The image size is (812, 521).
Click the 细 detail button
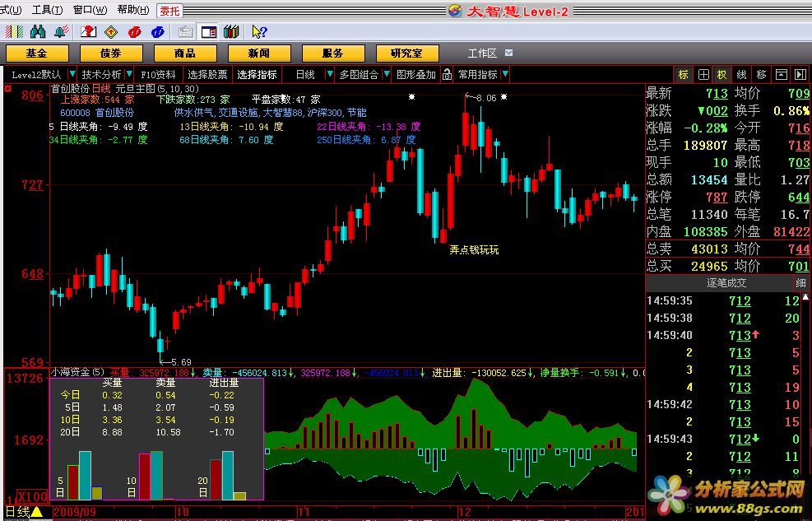[801, 283]
